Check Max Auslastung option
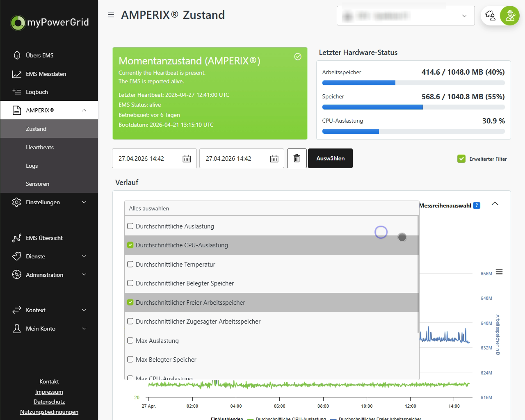The width and height of the screenshot is (525, 420). pyautogui.click(x=130, y=340)
